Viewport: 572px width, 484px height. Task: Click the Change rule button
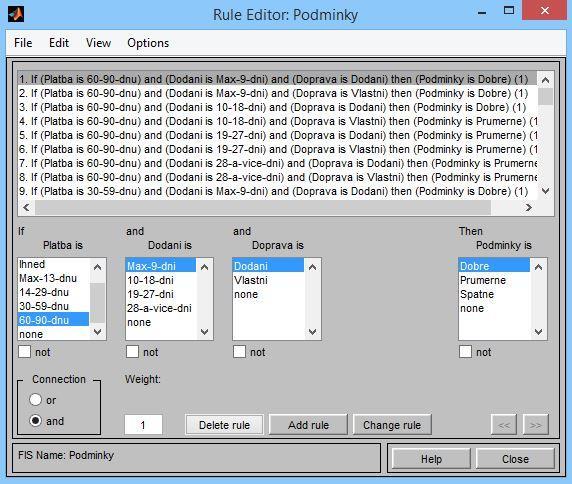point(392,425)
